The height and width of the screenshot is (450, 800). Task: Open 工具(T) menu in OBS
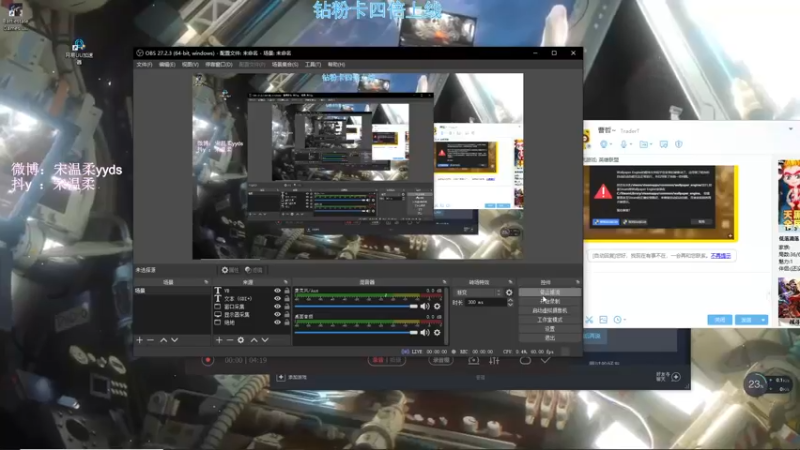click(x=313, y=65)
